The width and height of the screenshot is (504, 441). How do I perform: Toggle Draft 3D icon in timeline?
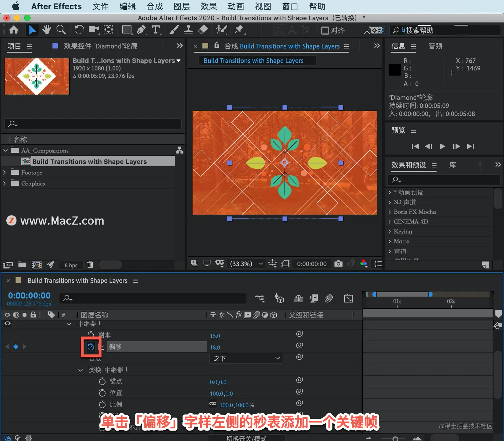tap(279, 298)
